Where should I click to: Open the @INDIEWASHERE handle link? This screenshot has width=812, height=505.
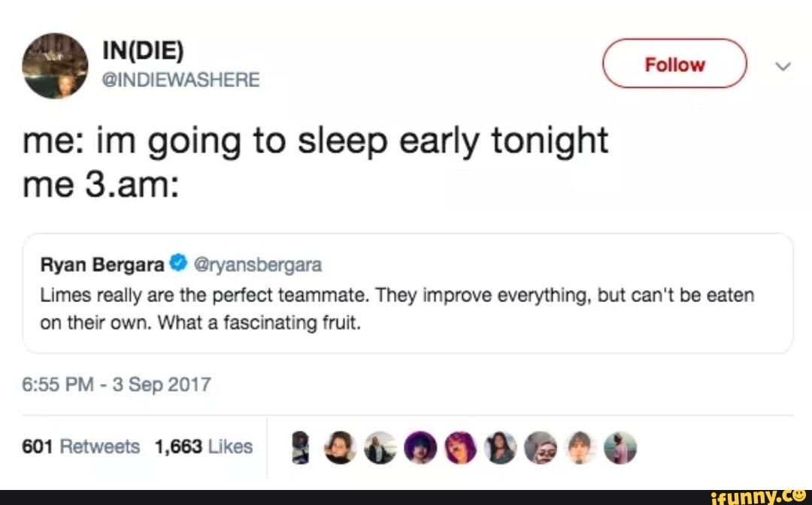pos(180,79)
